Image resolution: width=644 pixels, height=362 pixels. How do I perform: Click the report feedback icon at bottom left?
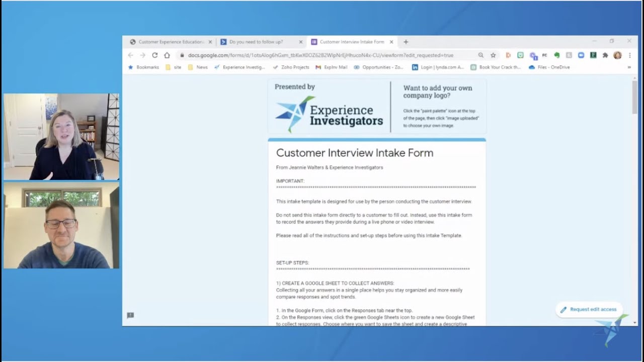[x=130, y=315]
